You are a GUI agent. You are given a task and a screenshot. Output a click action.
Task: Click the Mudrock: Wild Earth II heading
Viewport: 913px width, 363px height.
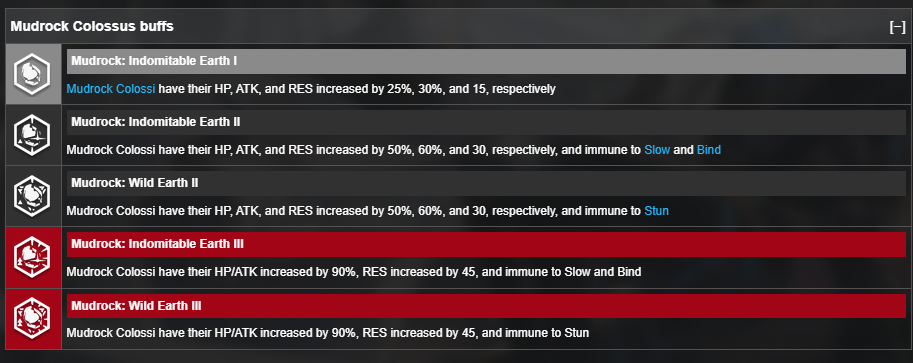pos(486,184)
